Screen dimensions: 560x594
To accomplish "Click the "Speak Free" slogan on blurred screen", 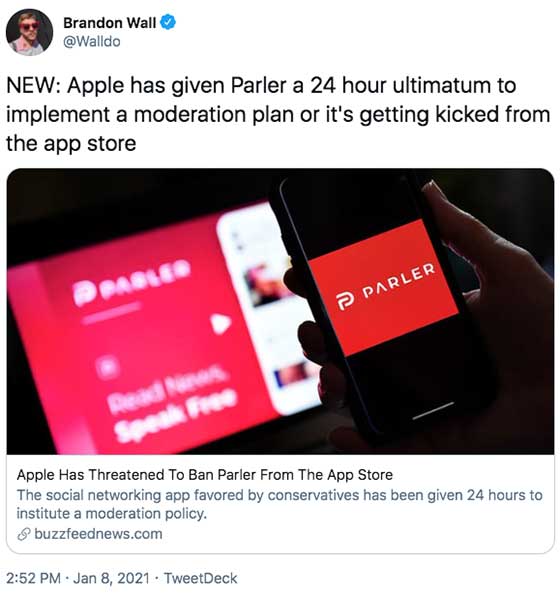I will (176, 415).
